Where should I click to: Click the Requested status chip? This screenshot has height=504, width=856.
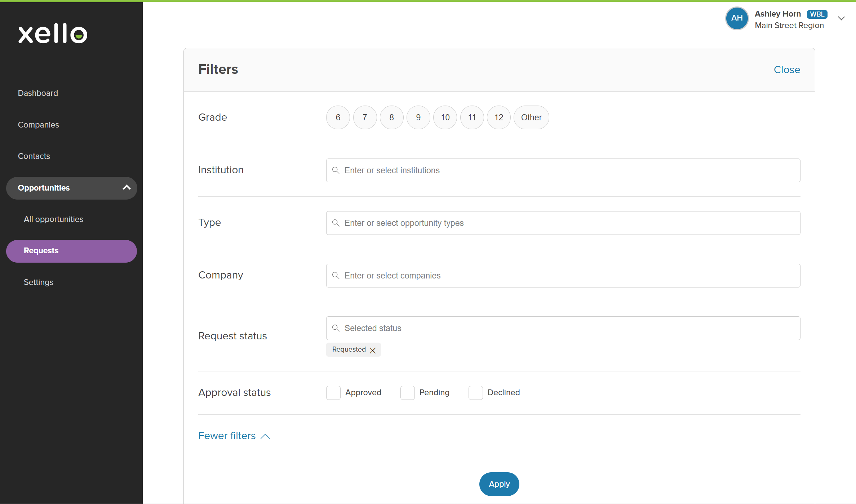pos(353,349)
